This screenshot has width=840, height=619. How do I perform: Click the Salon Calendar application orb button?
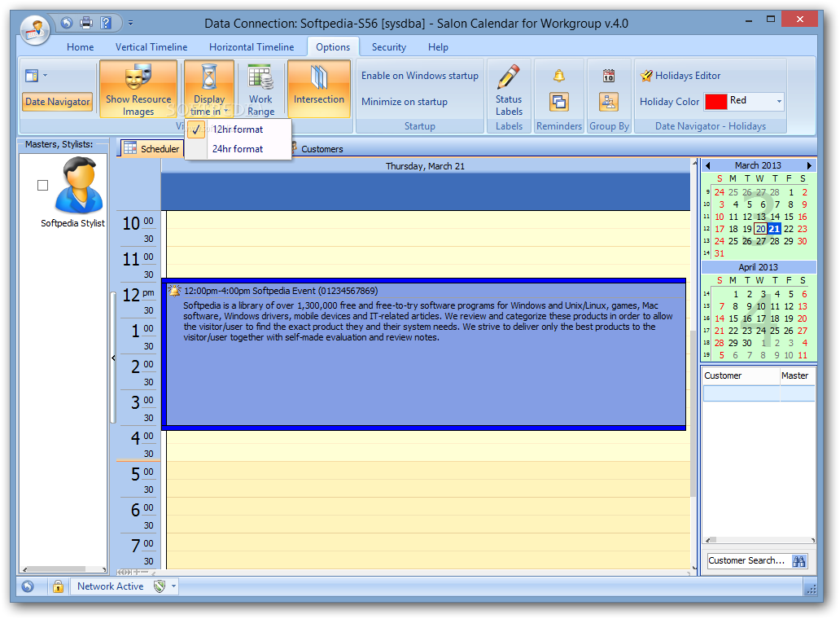[35, 29]
